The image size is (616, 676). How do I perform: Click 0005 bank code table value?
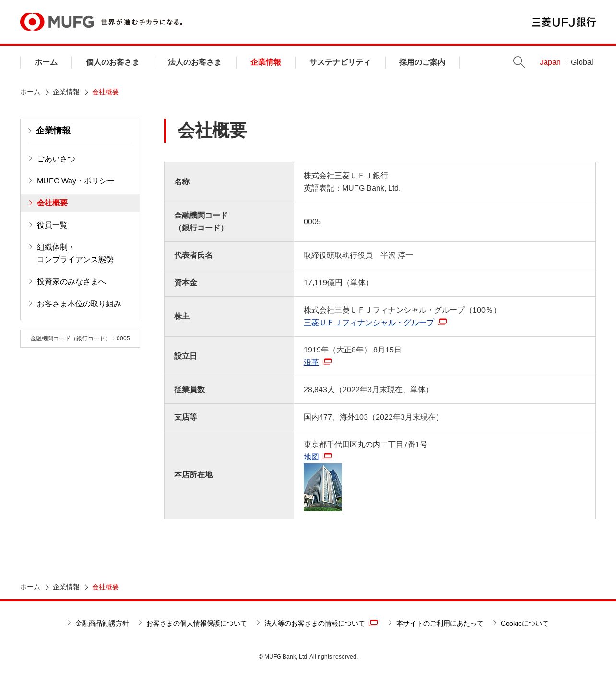(312, 222)
